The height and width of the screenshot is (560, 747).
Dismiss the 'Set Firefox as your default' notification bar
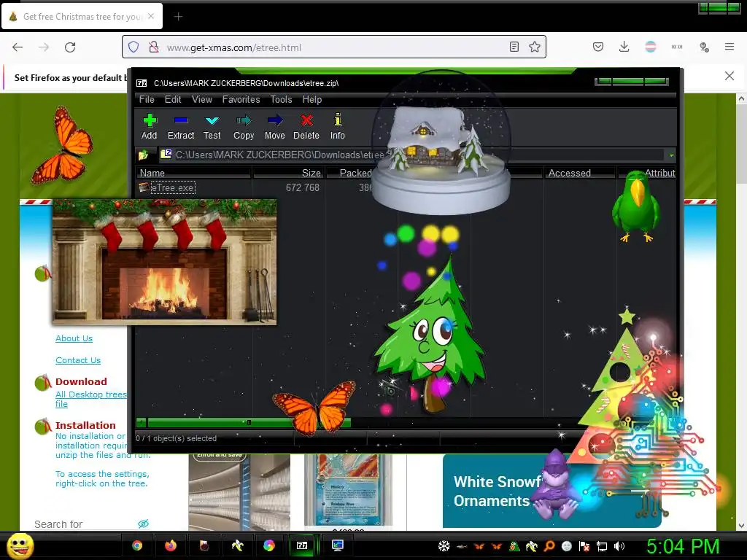[729, 76]
